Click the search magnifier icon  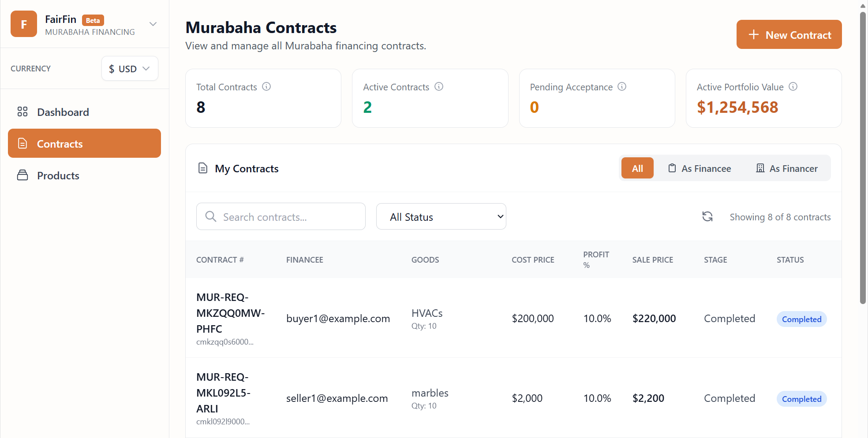point(211,216)
